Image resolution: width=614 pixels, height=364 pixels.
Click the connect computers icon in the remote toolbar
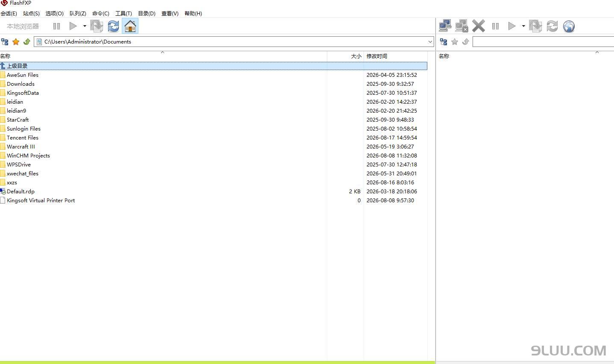(445, 26)
